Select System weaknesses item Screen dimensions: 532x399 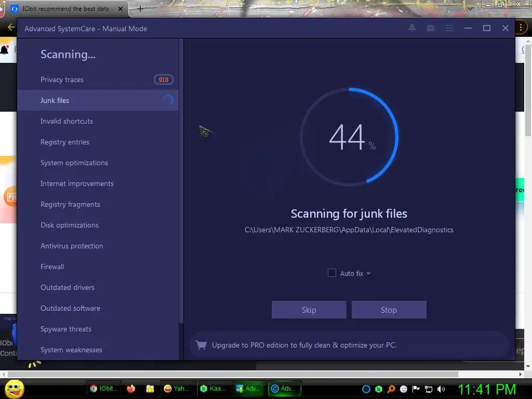point(98,350)
